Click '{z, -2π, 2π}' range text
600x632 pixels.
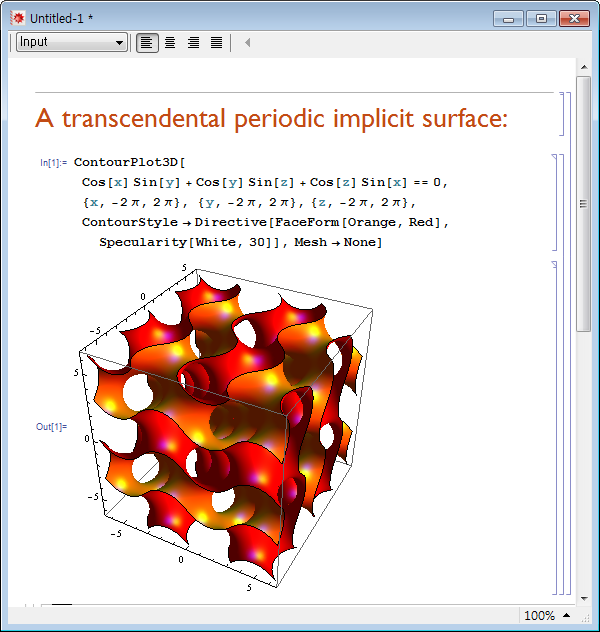[360, 202]
